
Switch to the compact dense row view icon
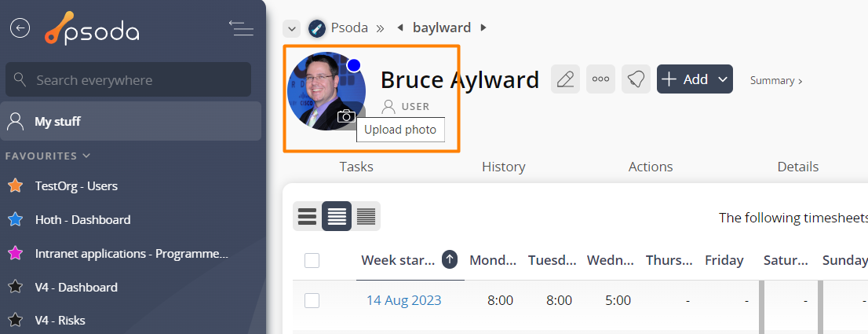366,216
